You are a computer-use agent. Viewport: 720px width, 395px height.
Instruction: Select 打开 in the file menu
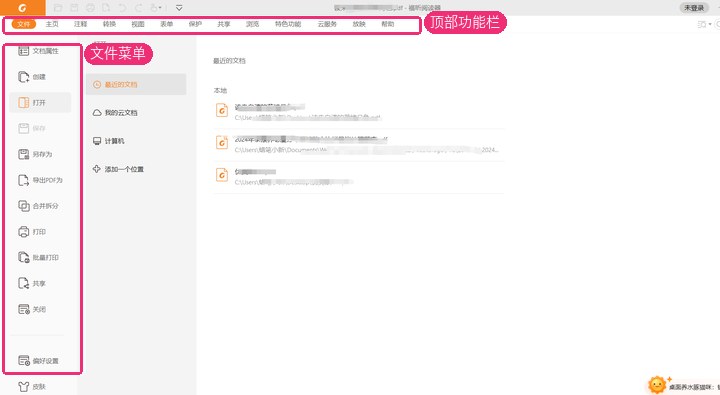tap(40, 102)
